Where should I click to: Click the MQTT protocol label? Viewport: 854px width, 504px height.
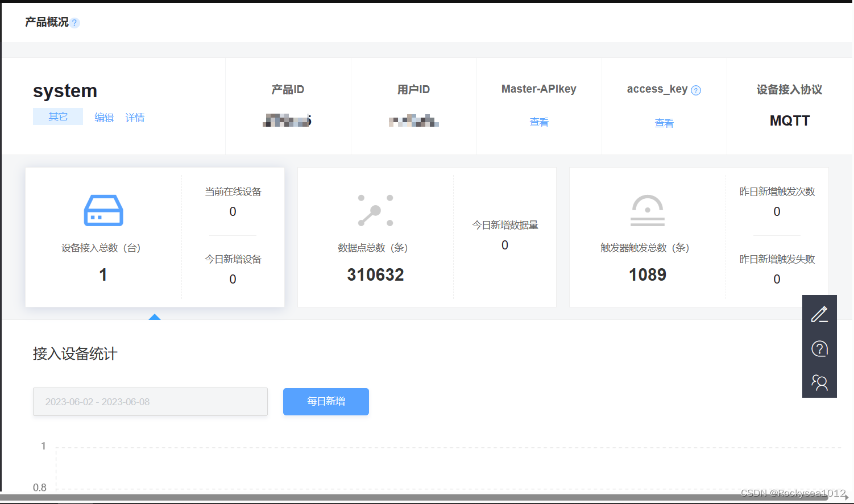click(x=790, y=120)
